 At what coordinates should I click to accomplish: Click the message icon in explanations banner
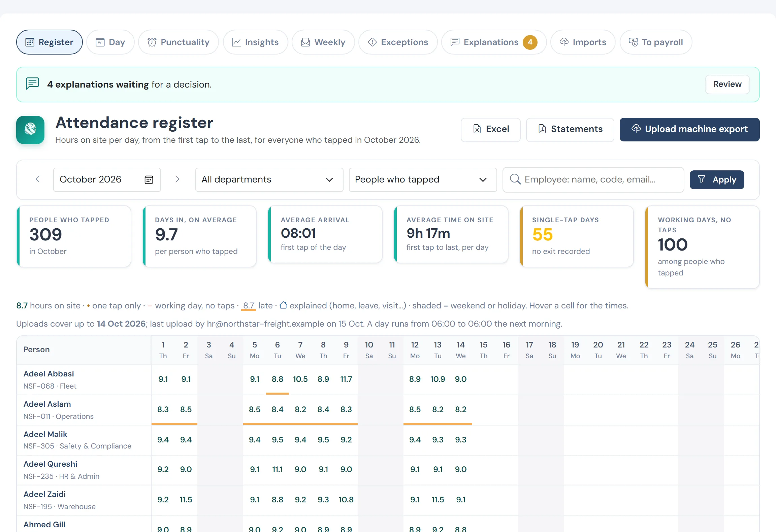click(x=33, y=84)
